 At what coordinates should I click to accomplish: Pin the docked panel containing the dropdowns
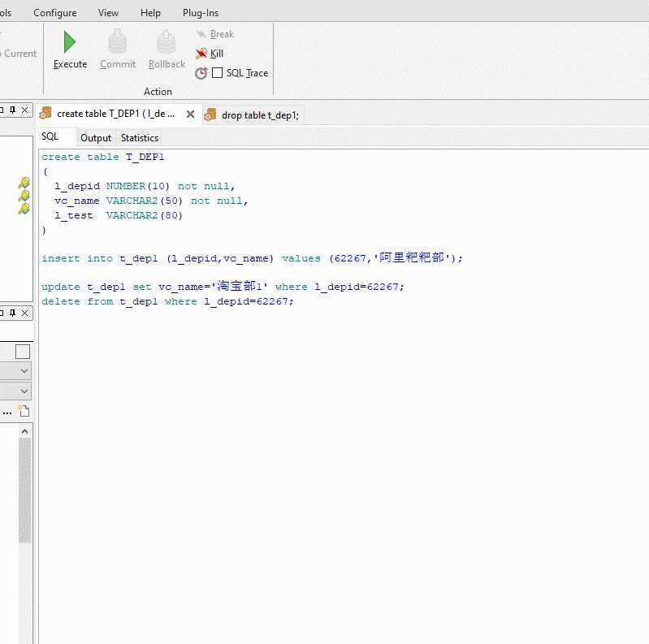13,313
